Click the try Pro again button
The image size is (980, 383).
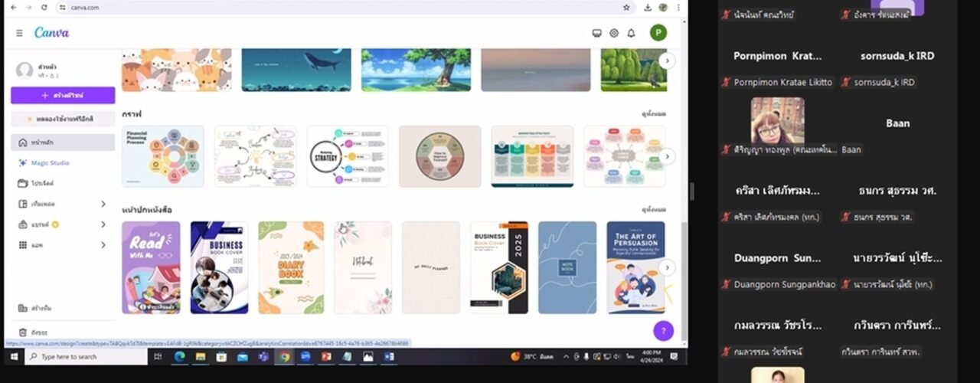(63, 119)
